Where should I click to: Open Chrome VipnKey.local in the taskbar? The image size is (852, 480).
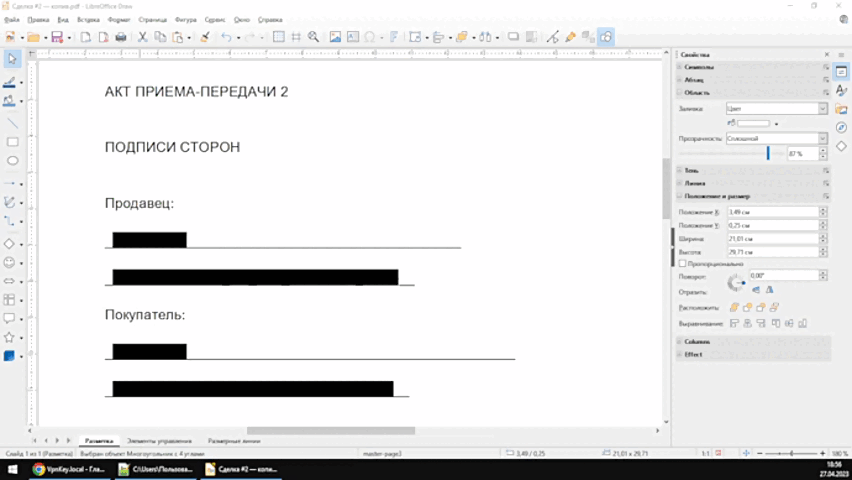68,468
